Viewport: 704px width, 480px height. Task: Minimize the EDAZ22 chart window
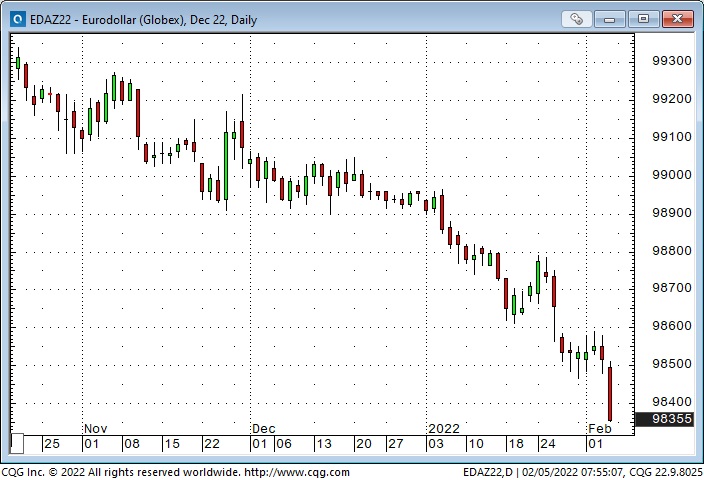coord(609,19)
